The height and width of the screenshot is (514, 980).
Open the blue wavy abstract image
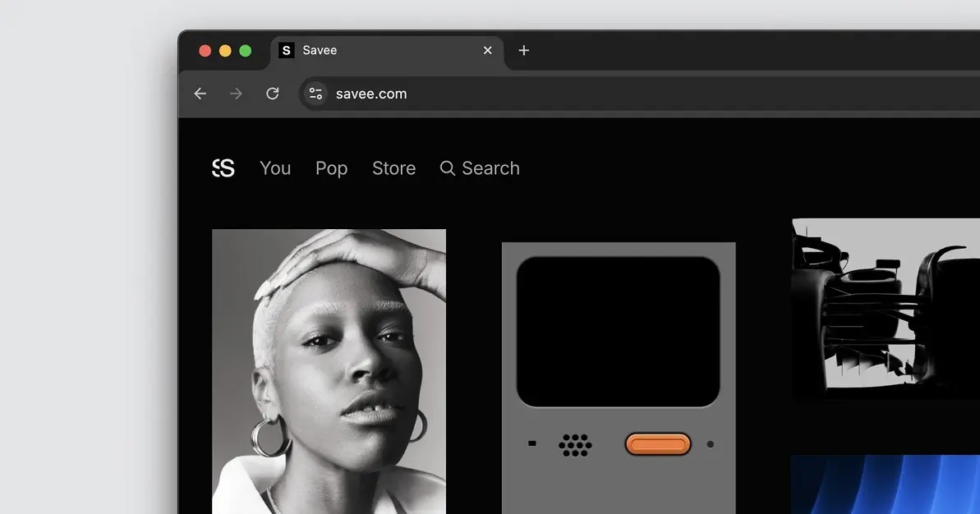[x=886, y=484]
